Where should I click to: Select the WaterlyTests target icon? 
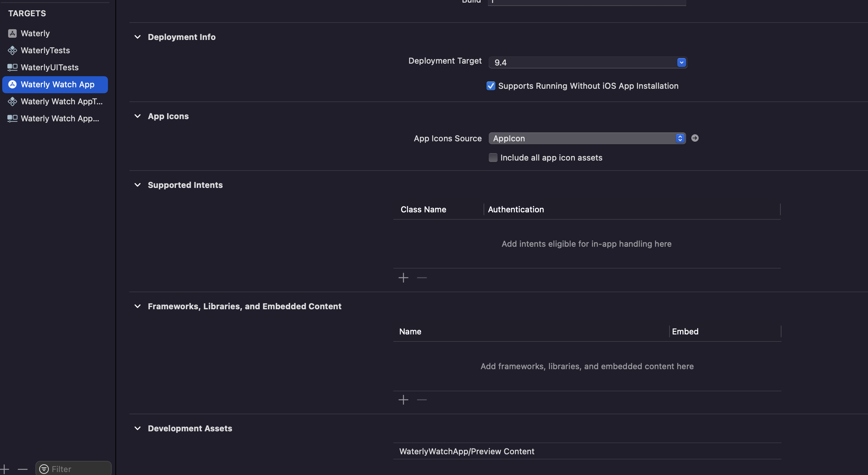tap(12, 50)
